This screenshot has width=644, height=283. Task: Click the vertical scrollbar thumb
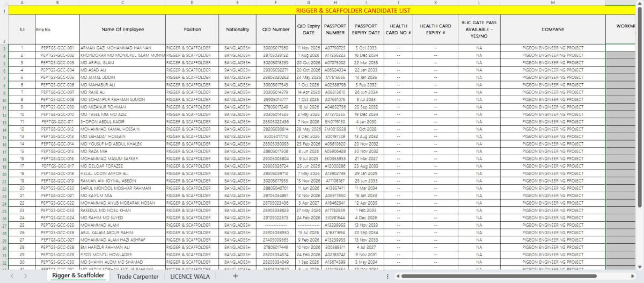click(640, 107)
